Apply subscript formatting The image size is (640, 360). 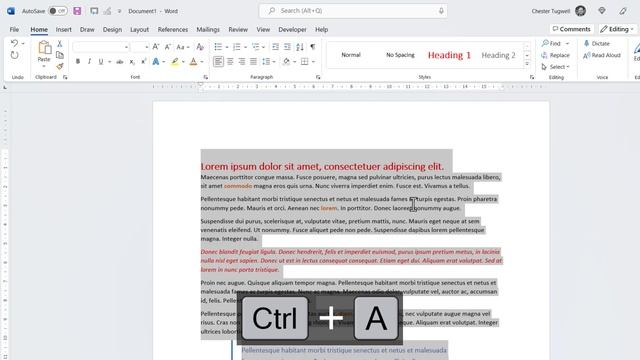pyautogui.click(x=132, y=62)
